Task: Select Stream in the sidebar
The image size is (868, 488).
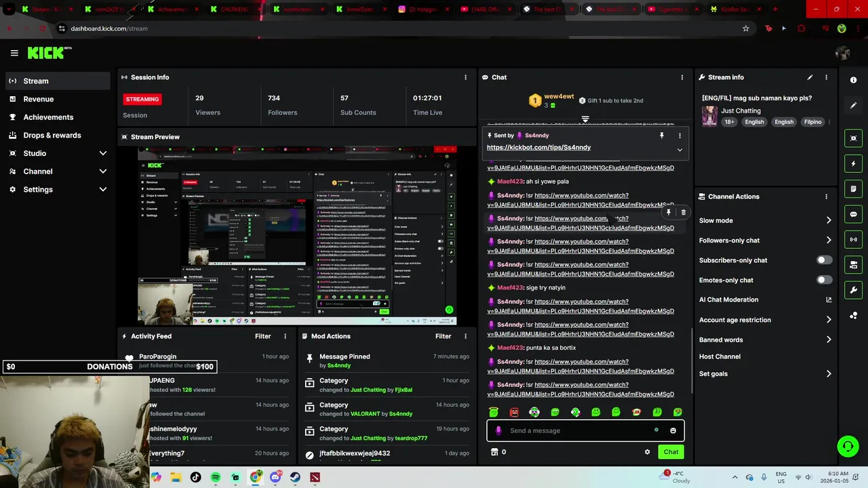Action: 58,81
